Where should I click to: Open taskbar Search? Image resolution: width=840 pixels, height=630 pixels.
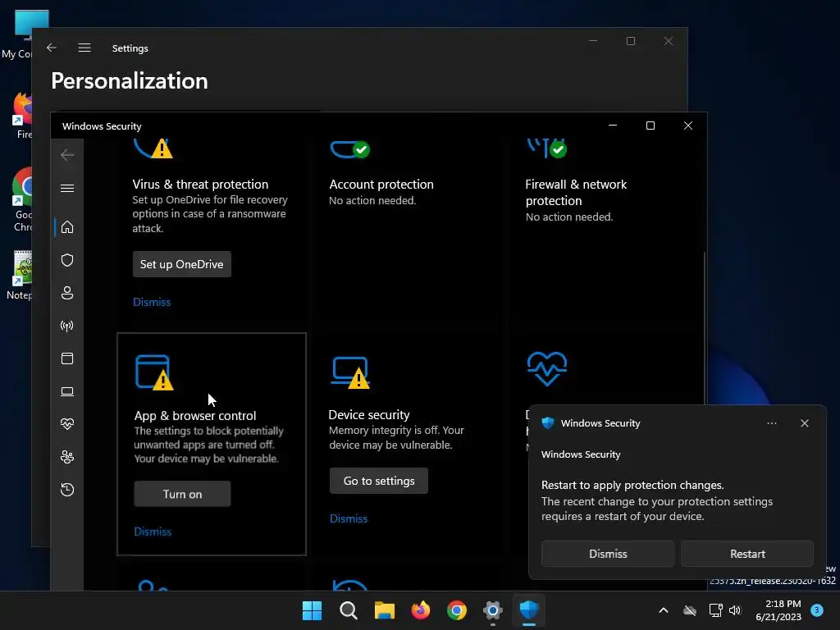348,610
